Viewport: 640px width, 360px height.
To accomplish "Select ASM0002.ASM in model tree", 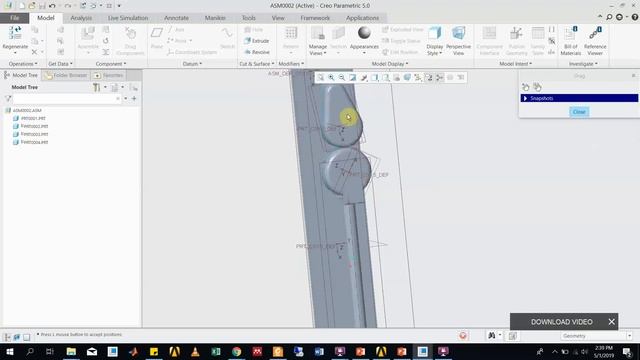I will pos(27,110).
